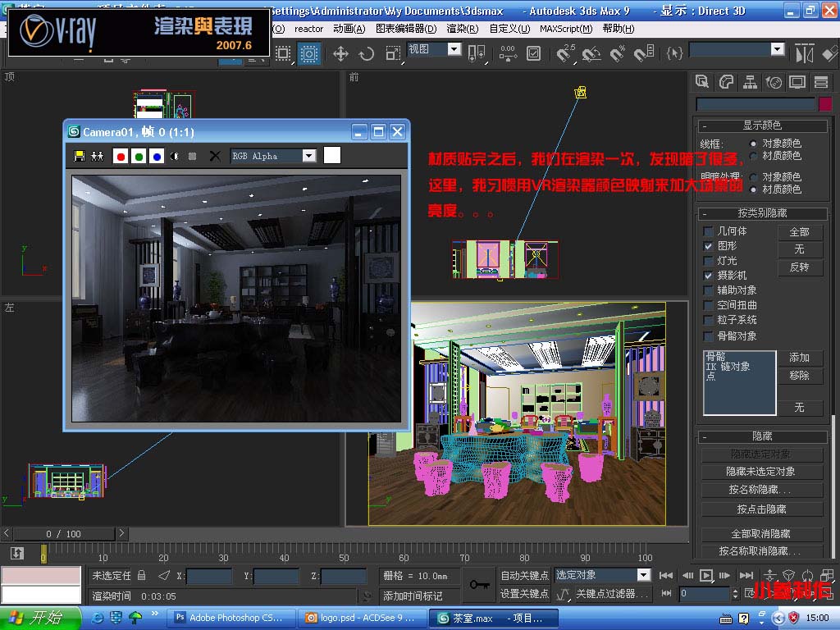The width and height of the screenshot is (840, 630).
Task: Clear the rendered image with X icon
Action: click(x=215, y=156)
